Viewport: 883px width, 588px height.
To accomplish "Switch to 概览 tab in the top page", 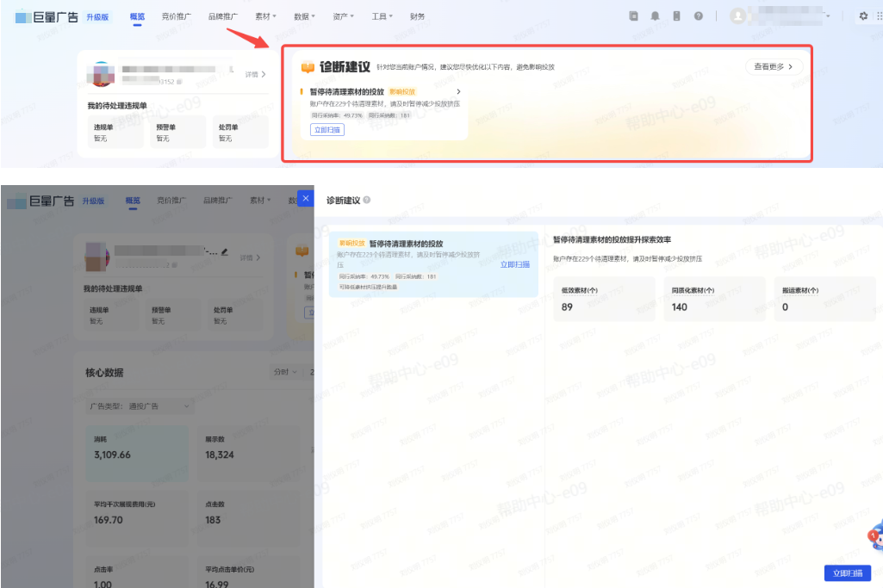I will [137, 16].
